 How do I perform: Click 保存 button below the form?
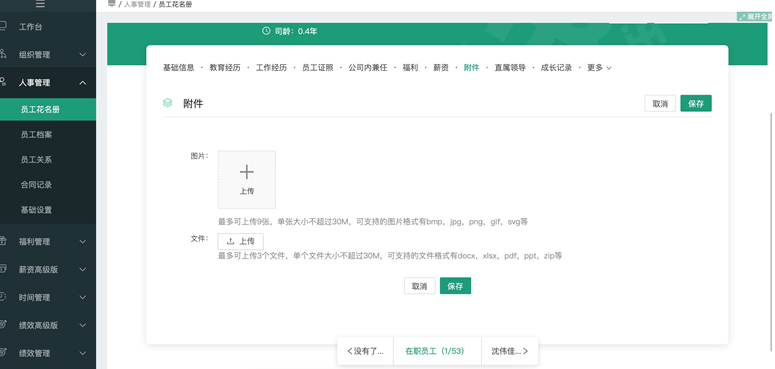tap(455, 286)
